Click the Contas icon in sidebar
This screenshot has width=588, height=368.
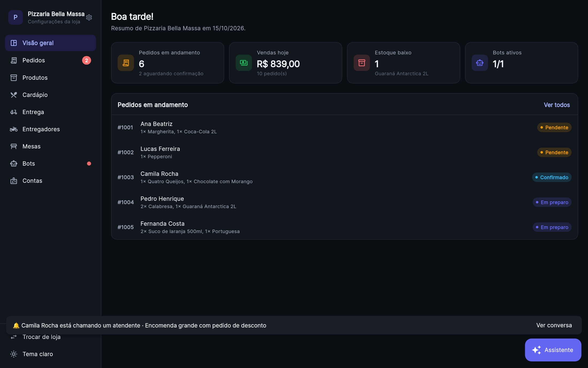point(14,181)
